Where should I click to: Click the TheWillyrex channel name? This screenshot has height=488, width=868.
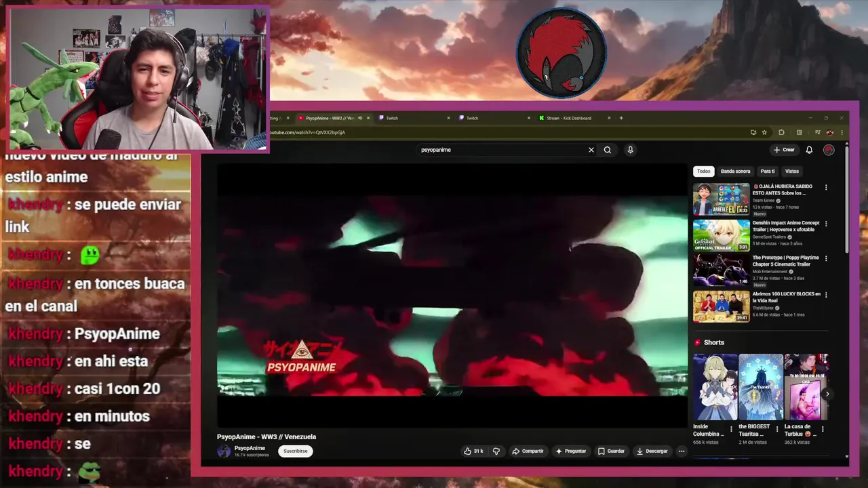pos(763,308)
